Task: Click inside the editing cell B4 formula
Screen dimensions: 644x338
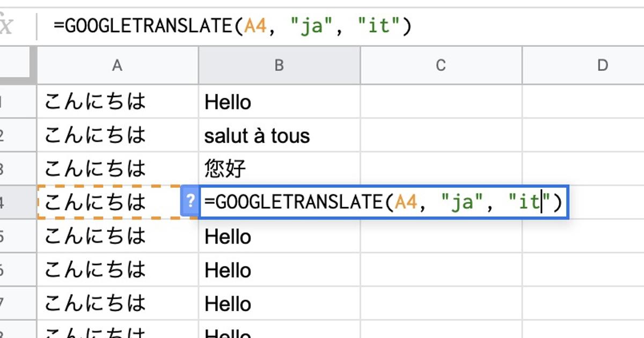Action: 384,202
